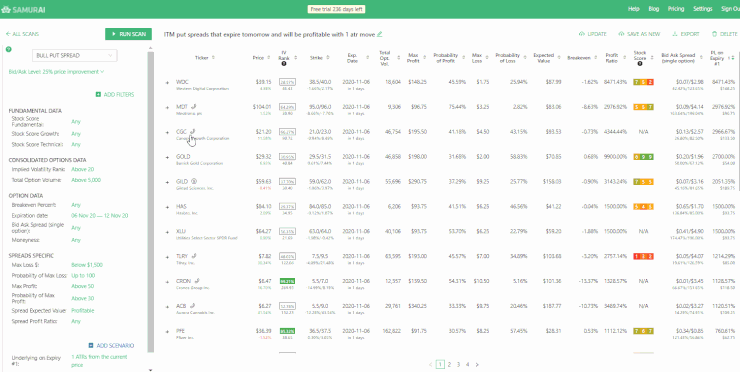Click the Update button
The image size is (740, 372).
point(593,34)
